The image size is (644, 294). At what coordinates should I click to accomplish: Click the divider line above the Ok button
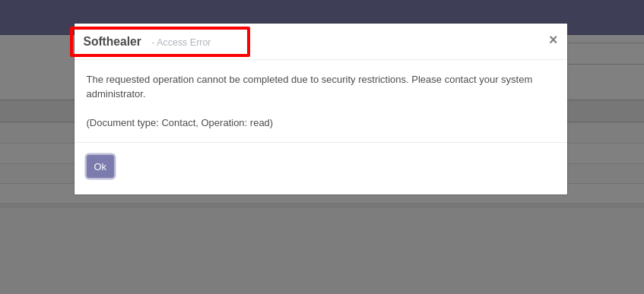(321, 143)
